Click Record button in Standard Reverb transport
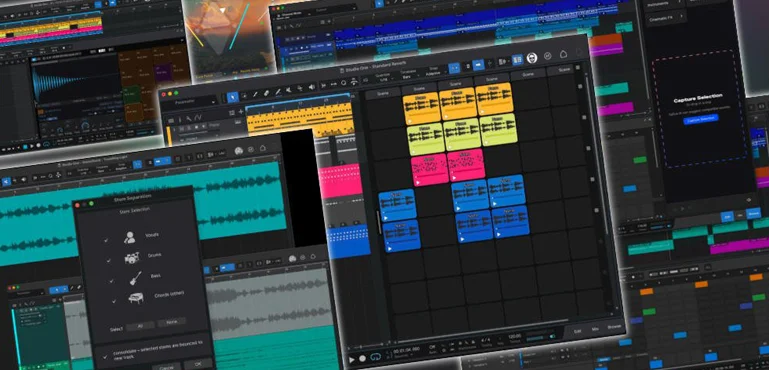769x370 pixels. tap(362, 358)
